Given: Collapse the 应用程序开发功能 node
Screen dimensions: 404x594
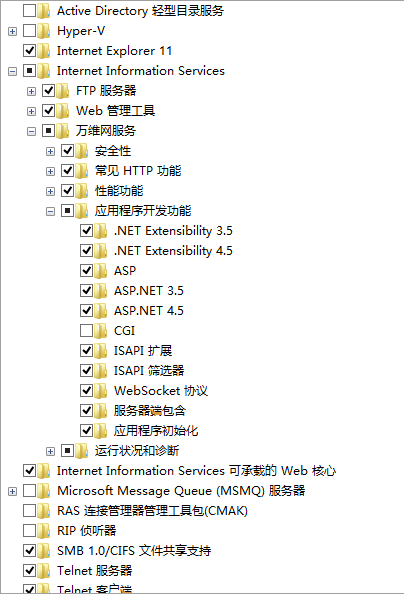Looking at the screenshot, I should (x=50, y=211).
